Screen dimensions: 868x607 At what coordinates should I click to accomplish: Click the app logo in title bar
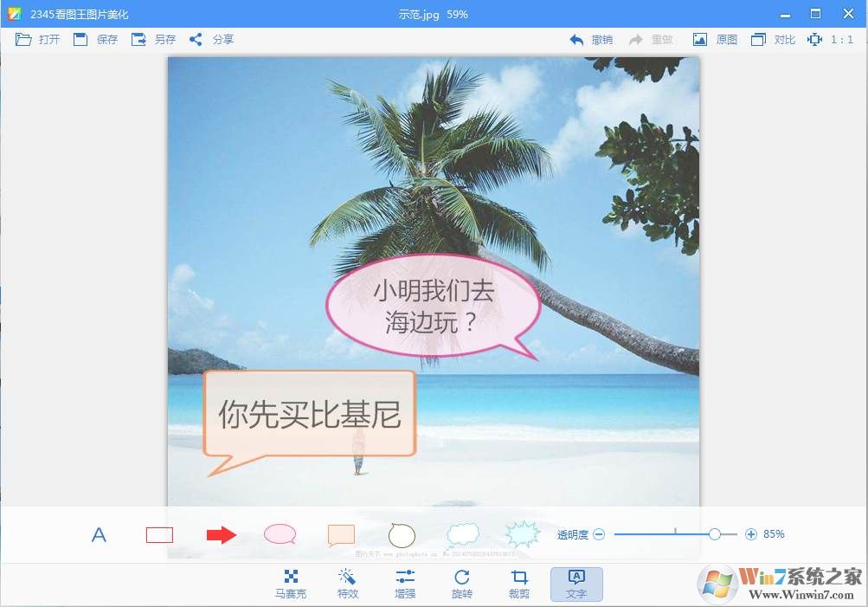click(x=15, y=14)
